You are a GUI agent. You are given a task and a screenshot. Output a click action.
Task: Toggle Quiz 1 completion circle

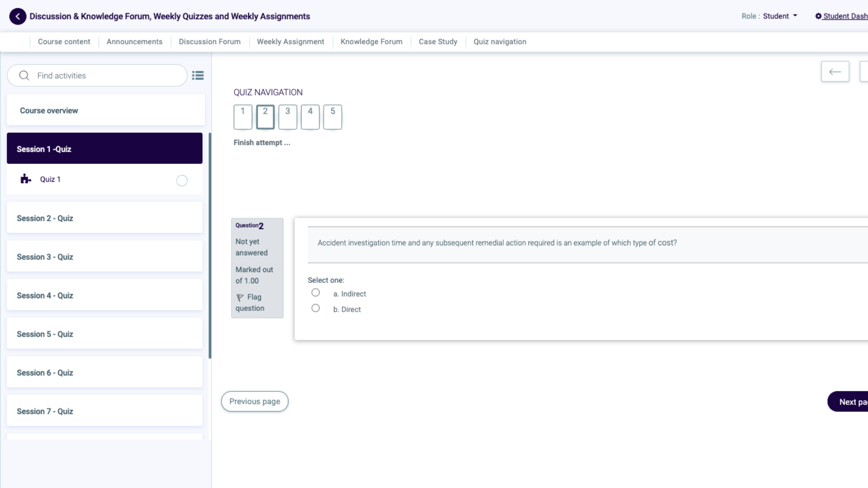(x=182, y=181)
